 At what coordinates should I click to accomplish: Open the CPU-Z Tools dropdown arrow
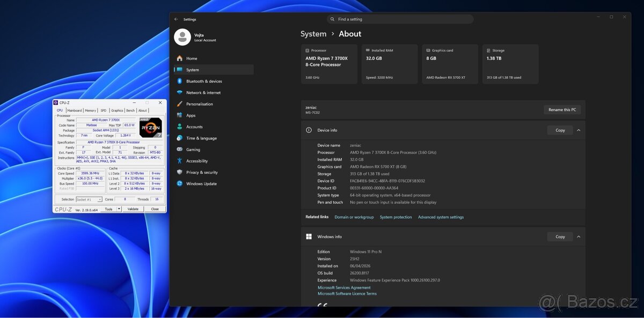pos(119,209)
